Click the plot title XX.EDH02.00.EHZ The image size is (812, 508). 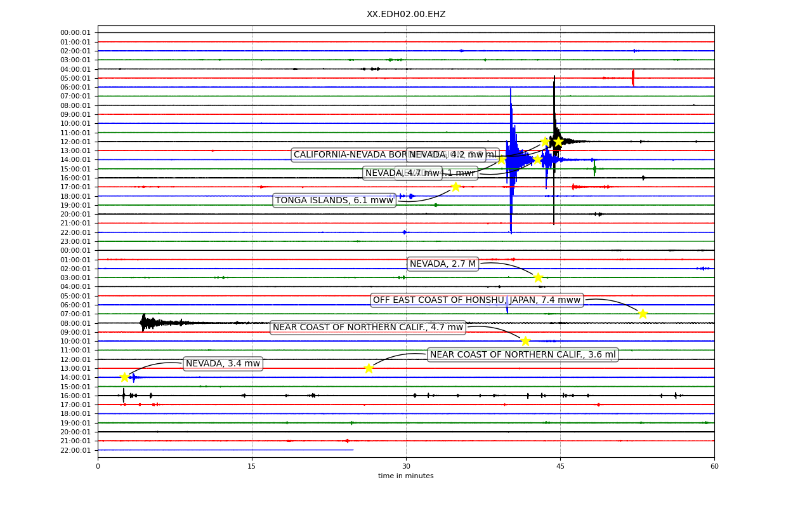tap(406, 14)
